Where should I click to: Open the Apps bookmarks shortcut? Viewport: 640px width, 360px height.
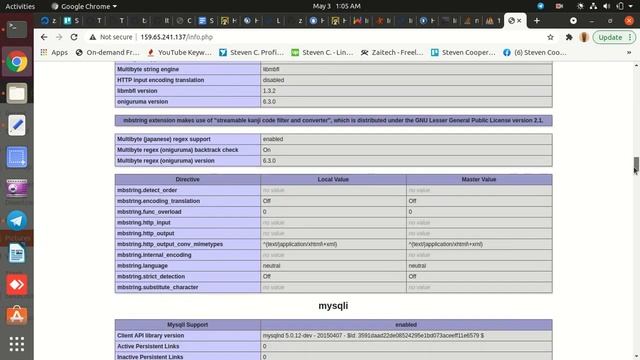(54, 52)
